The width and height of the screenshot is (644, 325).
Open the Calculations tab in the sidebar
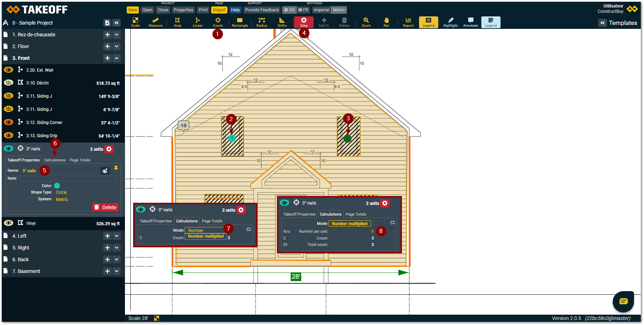[54, 160]
